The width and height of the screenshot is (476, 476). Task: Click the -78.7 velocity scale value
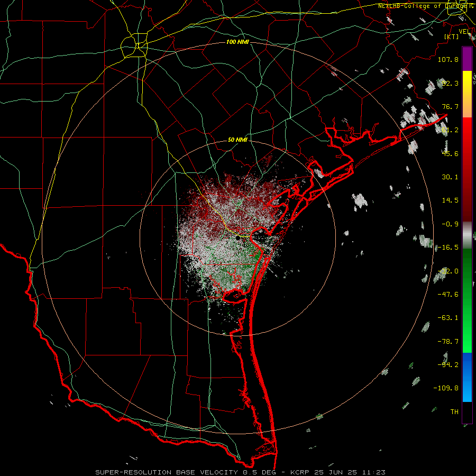coord(448,342)
